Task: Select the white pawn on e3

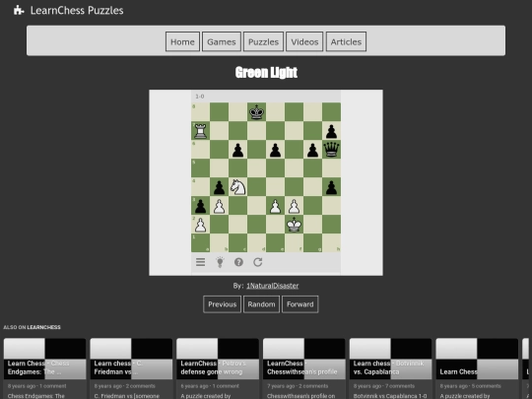Action: coord(275,205)
